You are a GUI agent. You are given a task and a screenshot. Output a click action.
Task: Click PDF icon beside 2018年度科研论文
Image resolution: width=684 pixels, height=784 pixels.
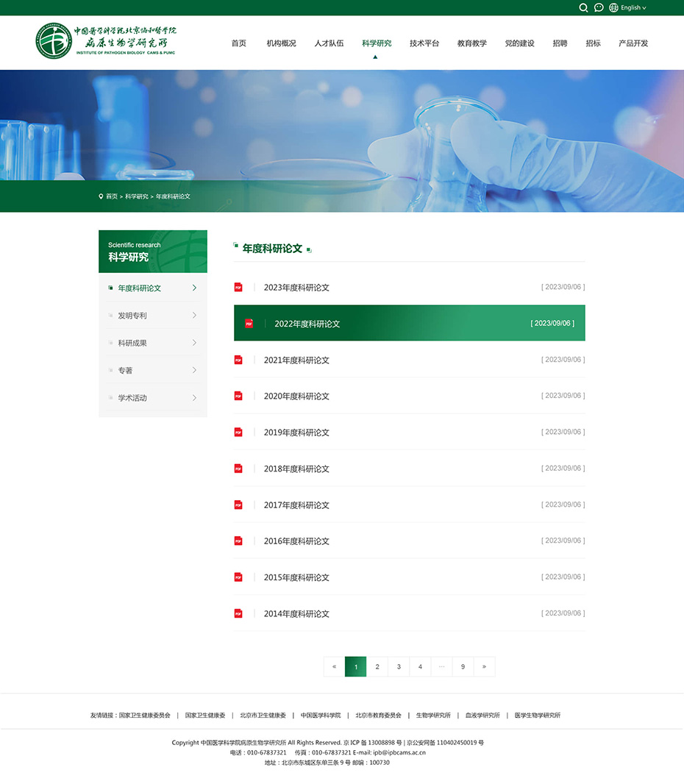pyautogui.click(x=238, y=468)
